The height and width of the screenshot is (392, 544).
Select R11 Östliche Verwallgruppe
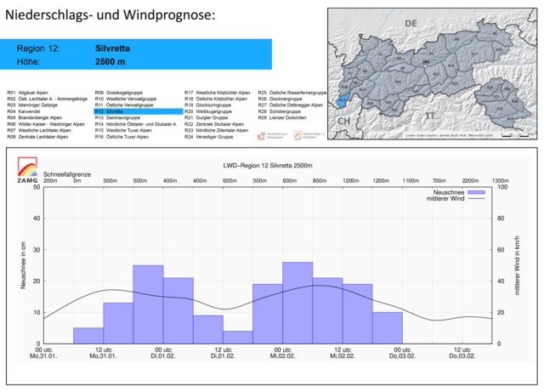(124, 105)
